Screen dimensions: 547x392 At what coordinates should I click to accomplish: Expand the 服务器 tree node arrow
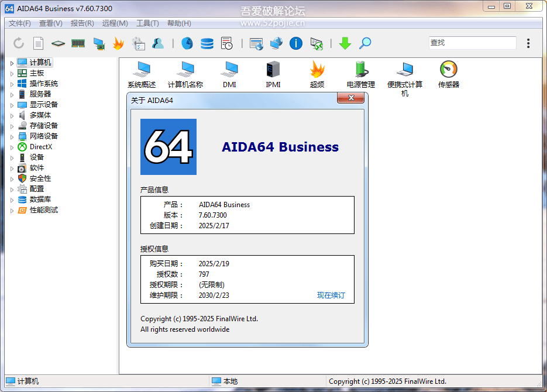tap(12, 95)
